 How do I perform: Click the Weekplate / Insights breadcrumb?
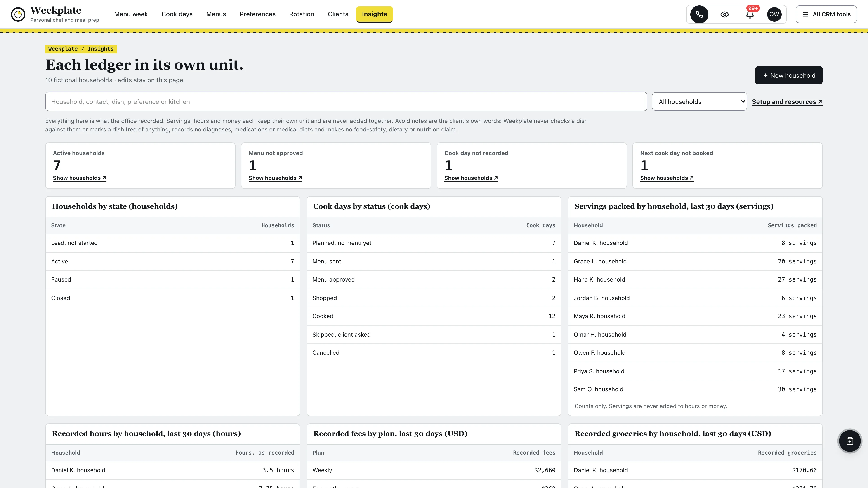tap(81, 49)
